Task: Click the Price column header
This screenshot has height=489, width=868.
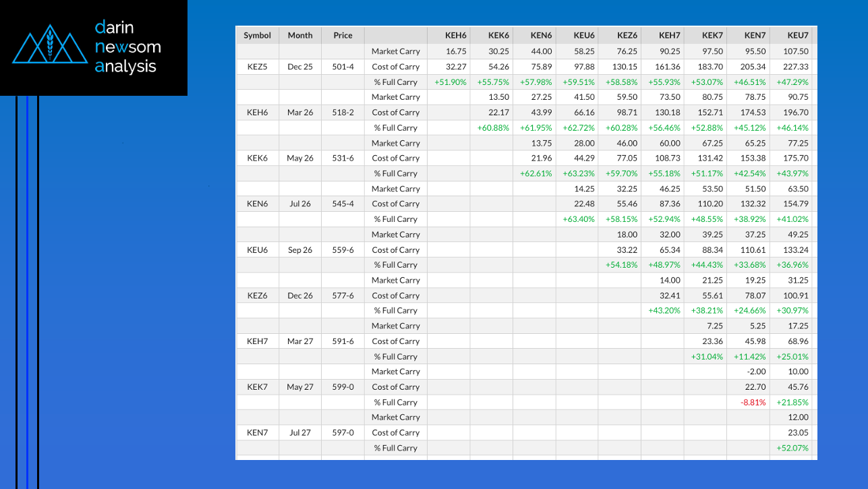Action: pos(343,36)
